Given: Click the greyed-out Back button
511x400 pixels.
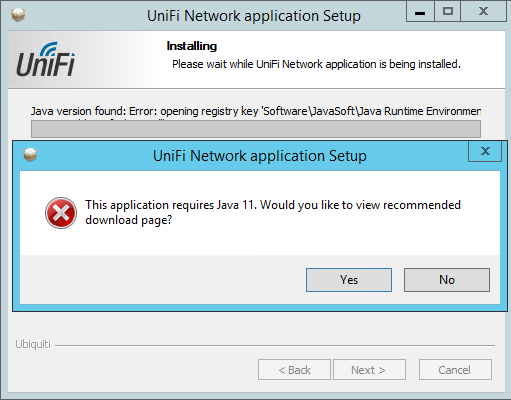Looking at the screenshot, I should click(x=294, y=370).
